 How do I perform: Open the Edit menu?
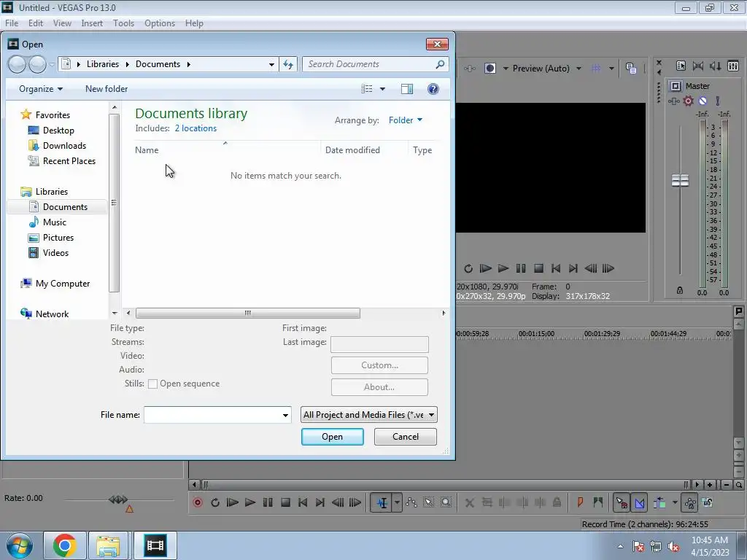[x=36, y=23]
